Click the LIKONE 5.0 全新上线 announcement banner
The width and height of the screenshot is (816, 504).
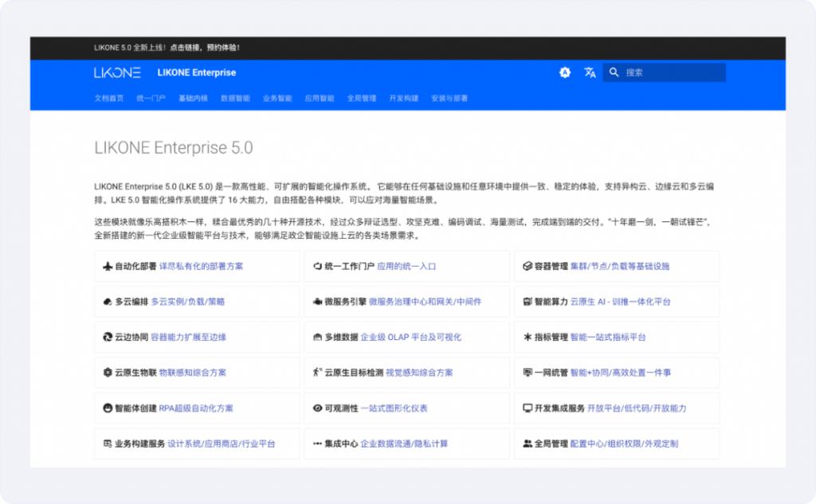[167, 47]
